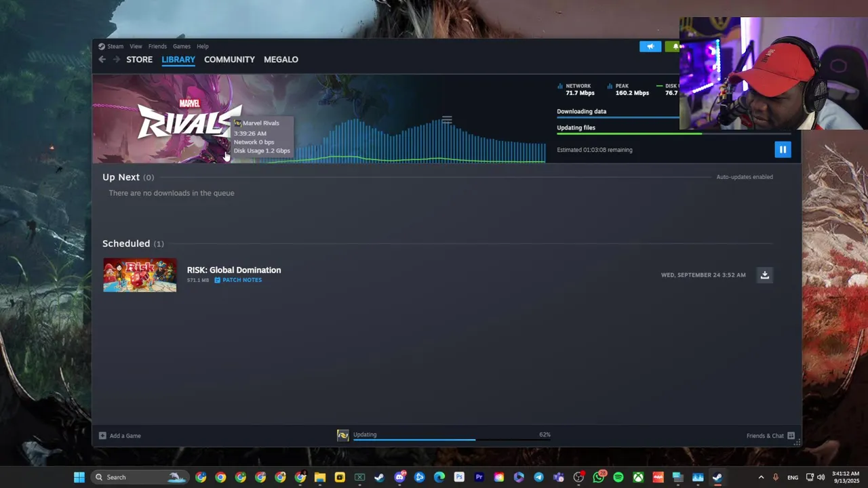The width and height of the screenshot is (868, 488).
Task: Open Microsoft Teams from the taskbar
Action: point(558,477)
